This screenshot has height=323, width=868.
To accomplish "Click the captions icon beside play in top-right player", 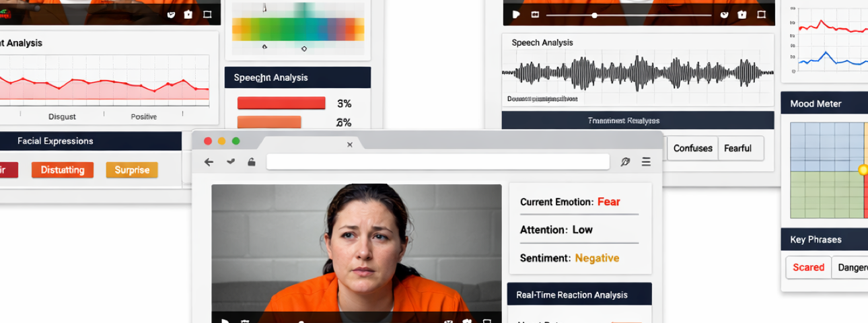I will point(535,14).
